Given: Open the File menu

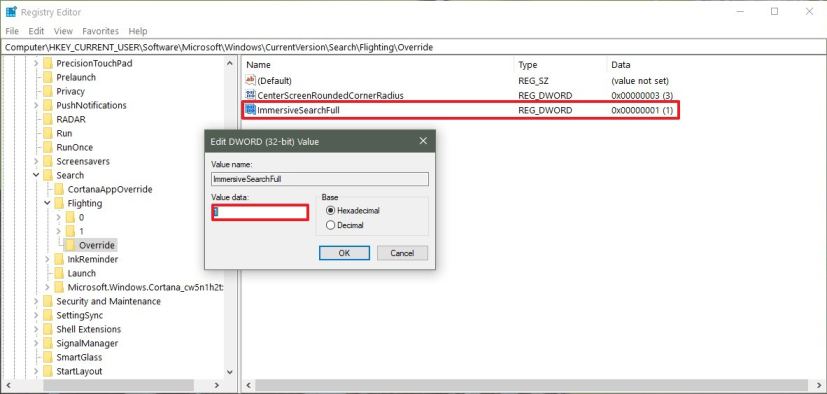Looking at the screenshot, I should (x=12, y=31).
